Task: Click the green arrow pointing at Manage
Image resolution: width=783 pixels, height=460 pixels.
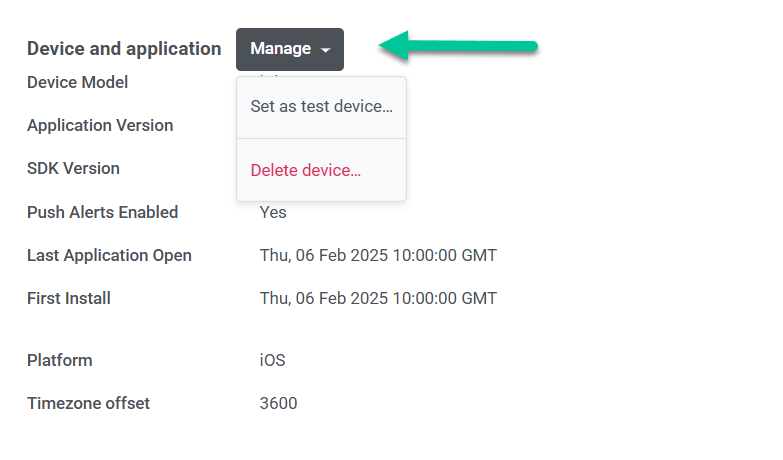Action: (x=458, y=46)
